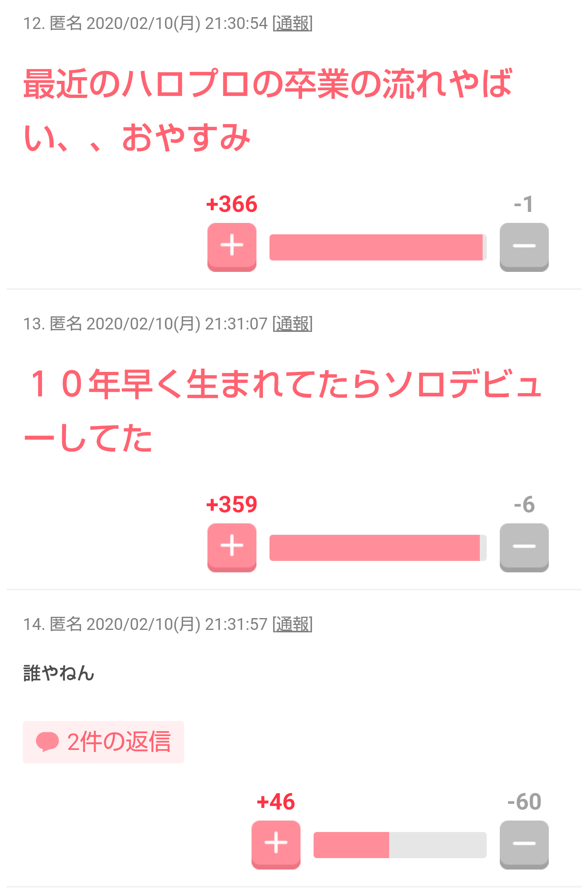Click the vote ratio bar of comment 14

(x=400, y=845)
